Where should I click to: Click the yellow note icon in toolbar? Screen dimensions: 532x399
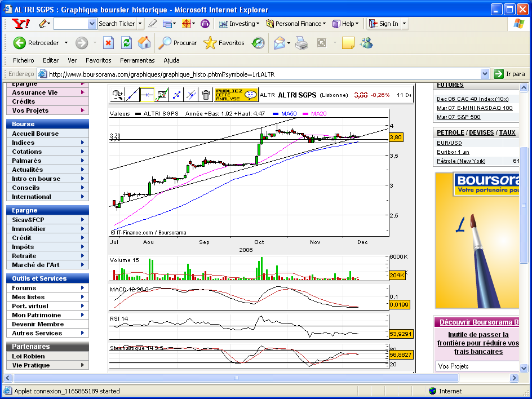click(x=348, y=43)
